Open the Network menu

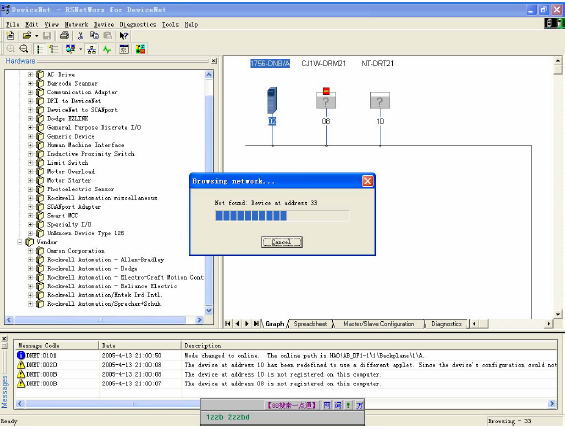click(76, 24)
